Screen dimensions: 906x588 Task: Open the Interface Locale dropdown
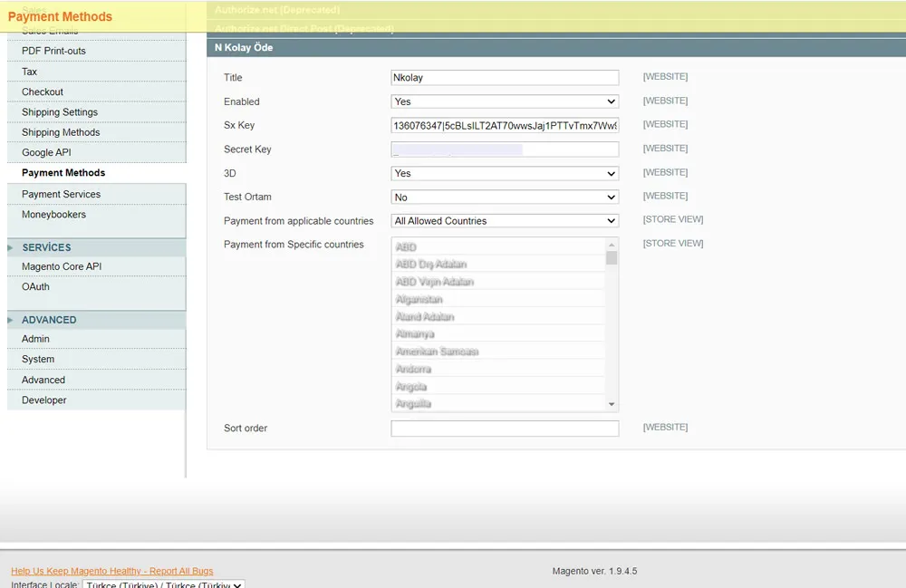point(163,584)
